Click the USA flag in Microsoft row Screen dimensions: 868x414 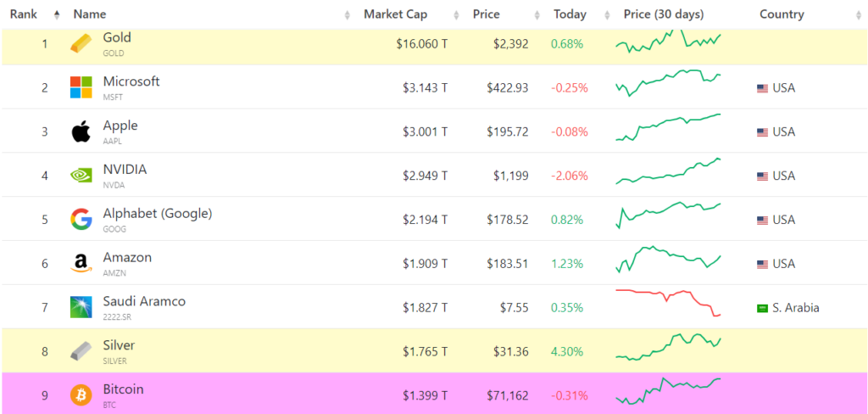pos(763,88)
